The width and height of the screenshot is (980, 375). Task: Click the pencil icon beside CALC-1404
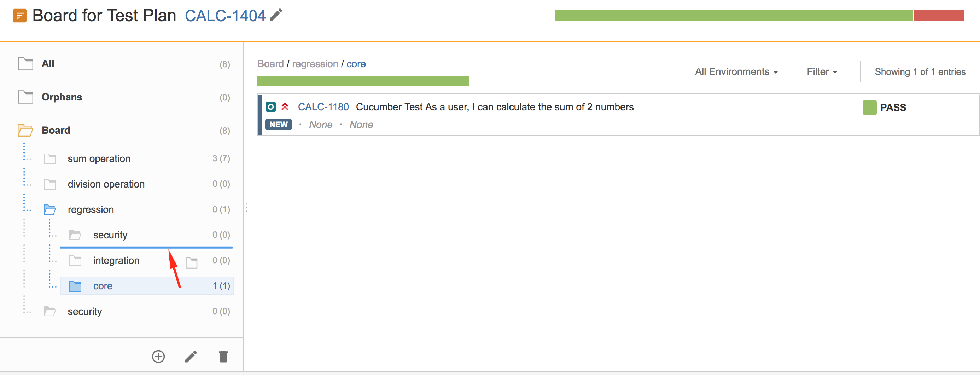coord(276,15)
